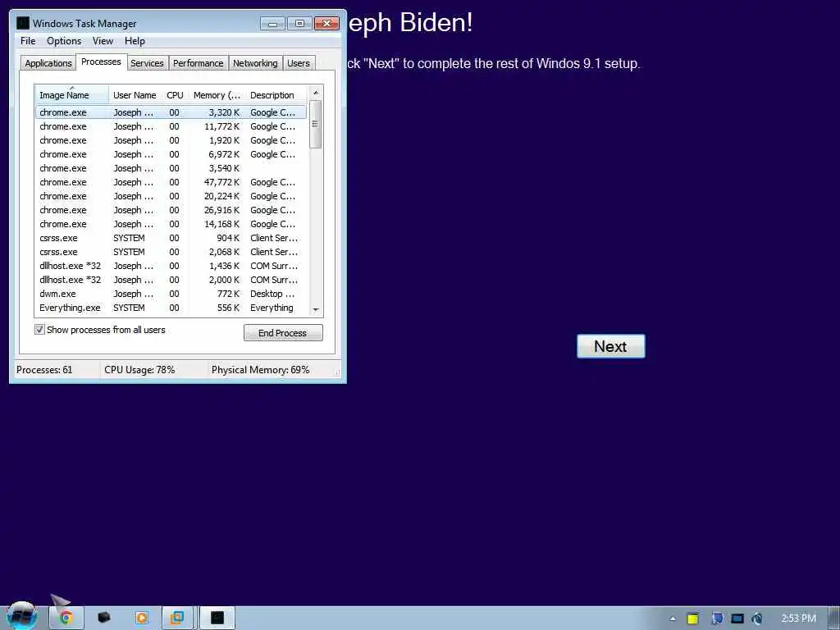Screen dimensions: 840x630
Task: Click the black cube taskbar icon
Action: pyautogui.click(x=104, y=618)
